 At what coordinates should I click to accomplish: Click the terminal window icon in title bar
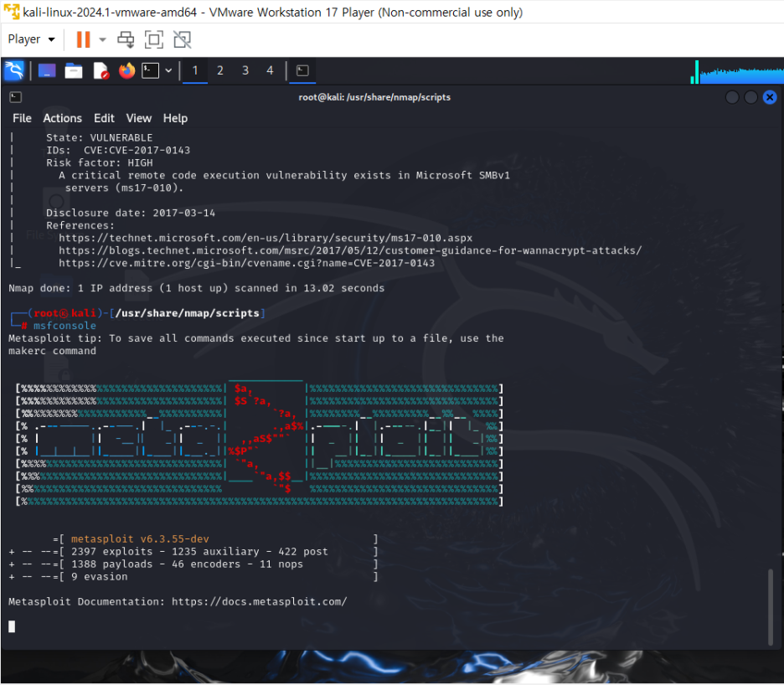16,97
